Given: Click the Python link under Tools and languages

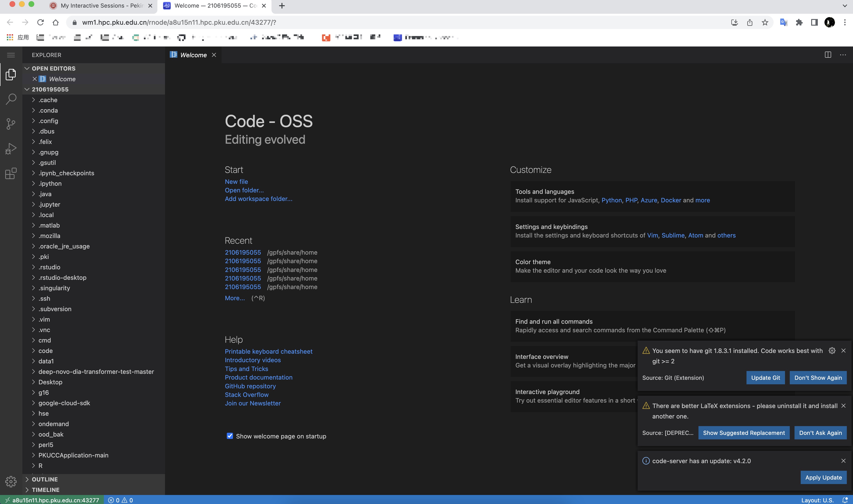Looking at the screenshot, I should (x=611, y=200).
